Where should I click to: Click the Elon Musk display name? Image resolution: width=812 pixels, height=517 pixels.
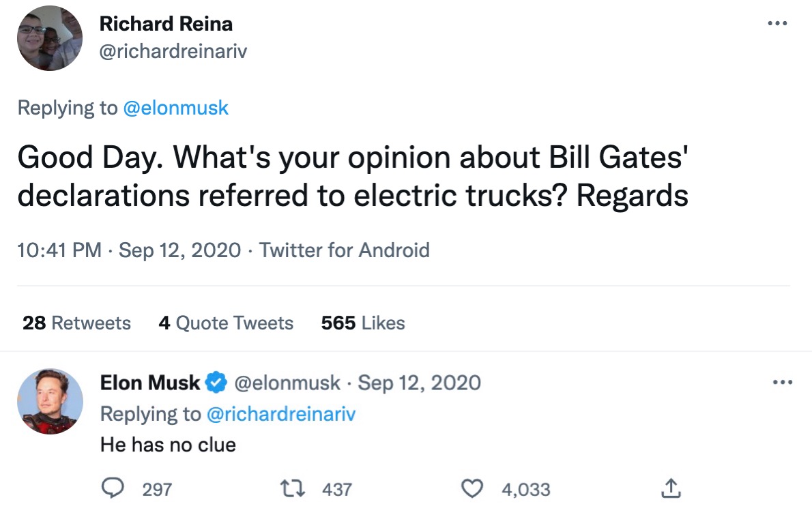pyautogui.click(x=150, y=383)
